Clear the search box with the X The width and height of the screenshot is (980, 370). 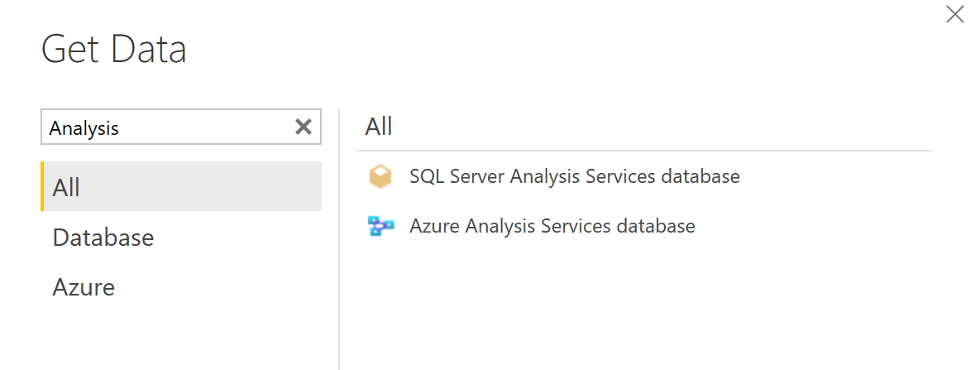pos(304,127)
